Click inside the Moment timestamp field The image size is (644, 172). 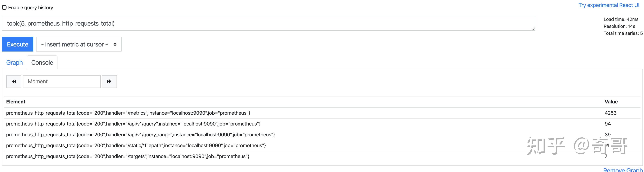(62, 81)
